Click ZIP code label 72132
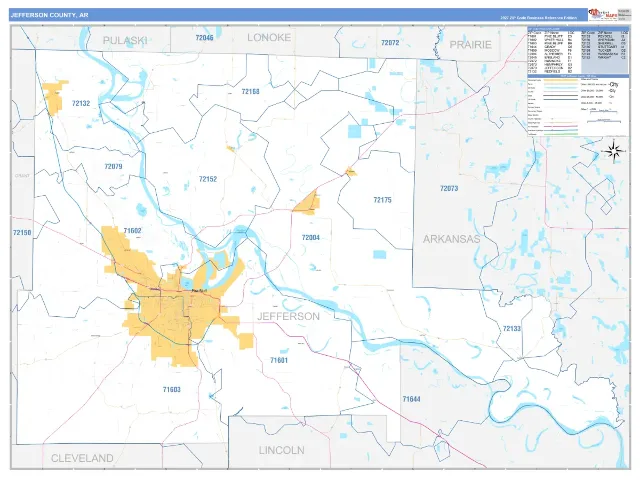640x480 pixels. tap(81, 103)
